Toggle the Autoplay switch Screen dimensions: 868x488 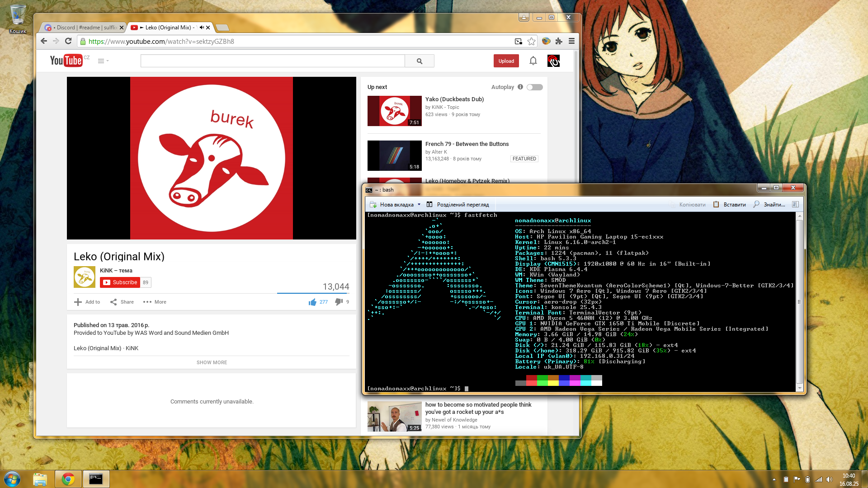click(534, 87)
